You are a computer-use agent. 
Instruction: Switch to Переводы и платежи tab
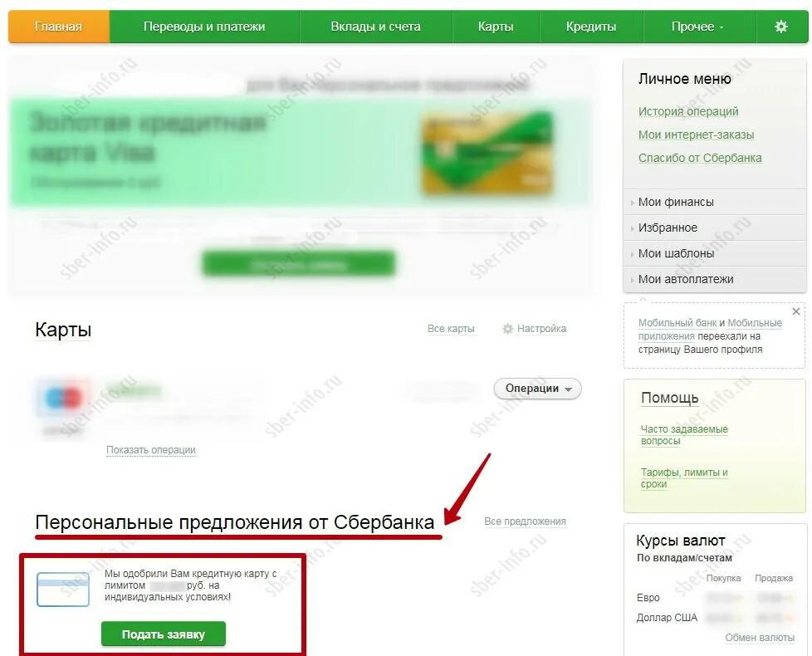tap(204, 27)
